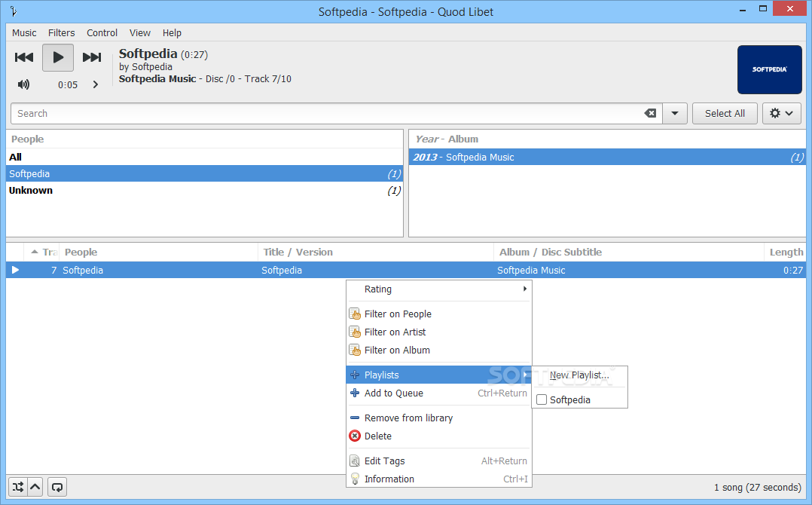Image resolution: width=812 pixels, height=505 pixels.
Task: Click the now-playing arrow icon in song row
Action: [15, 270]
